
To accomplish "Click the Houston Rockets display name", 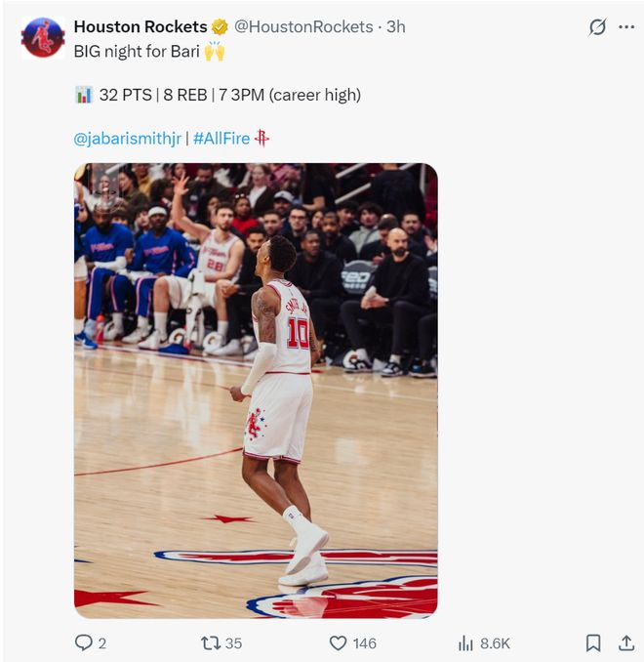I will (x=141, y=26).
